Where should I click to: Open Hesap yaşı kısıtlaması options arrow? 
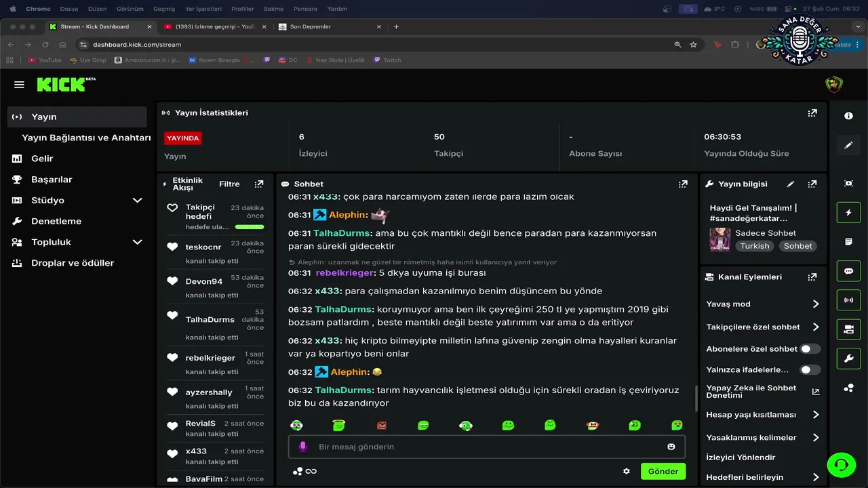coord(816,415)
